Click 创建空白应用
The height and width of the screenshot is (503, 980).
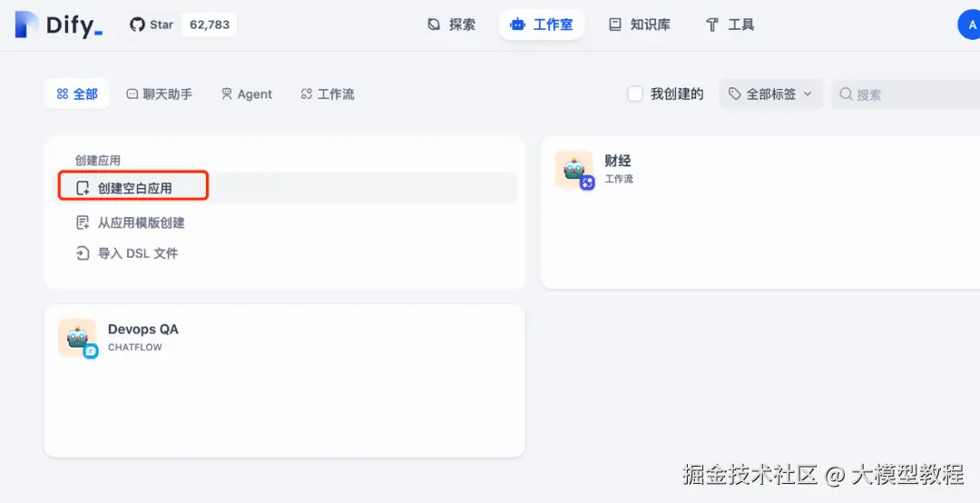tap(288, 188)
